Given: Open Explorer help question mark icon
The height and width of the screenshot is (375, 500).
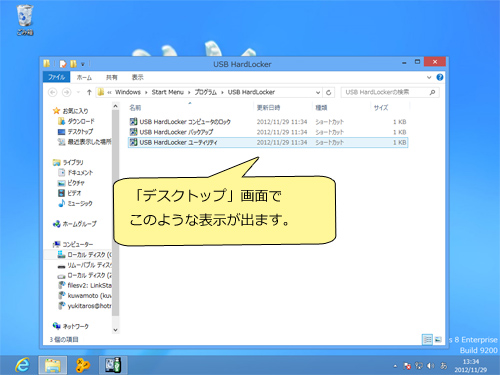Looking at the screenshot, I should pos(440,77).
